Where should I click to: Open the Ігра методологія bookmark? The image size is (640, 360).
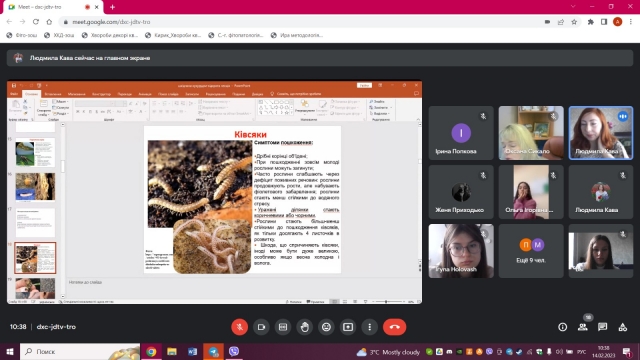pos(297,36)
